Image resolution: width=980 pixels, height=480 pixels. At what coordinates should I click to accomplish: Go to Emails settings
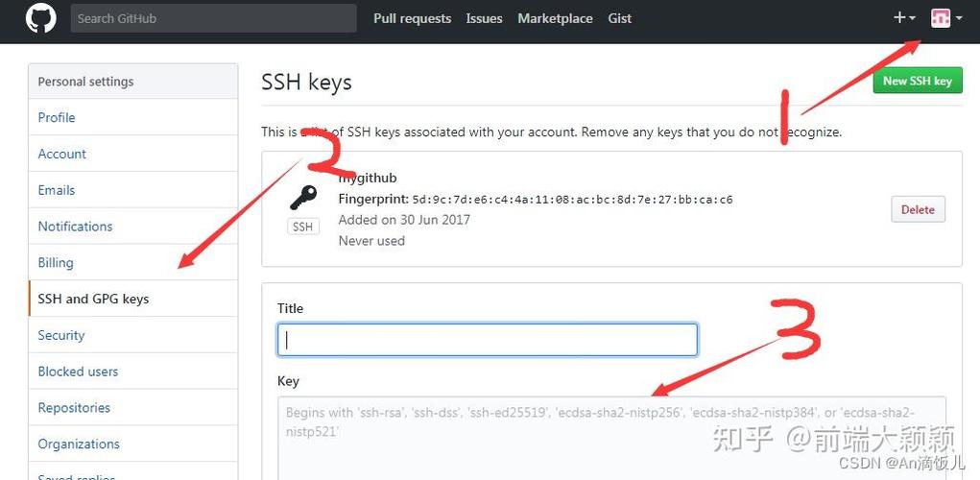click(57, 190)
